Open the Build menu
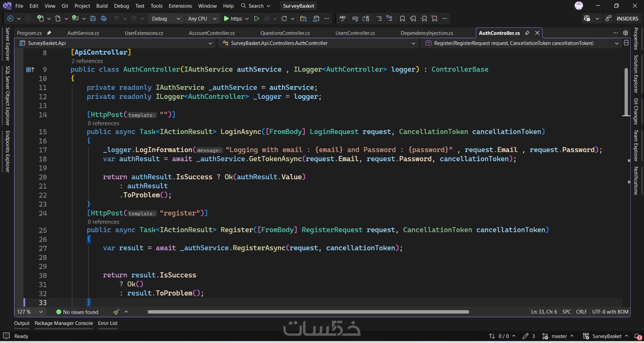This screenshot has width=644, height=343. [x=102, y=6]
